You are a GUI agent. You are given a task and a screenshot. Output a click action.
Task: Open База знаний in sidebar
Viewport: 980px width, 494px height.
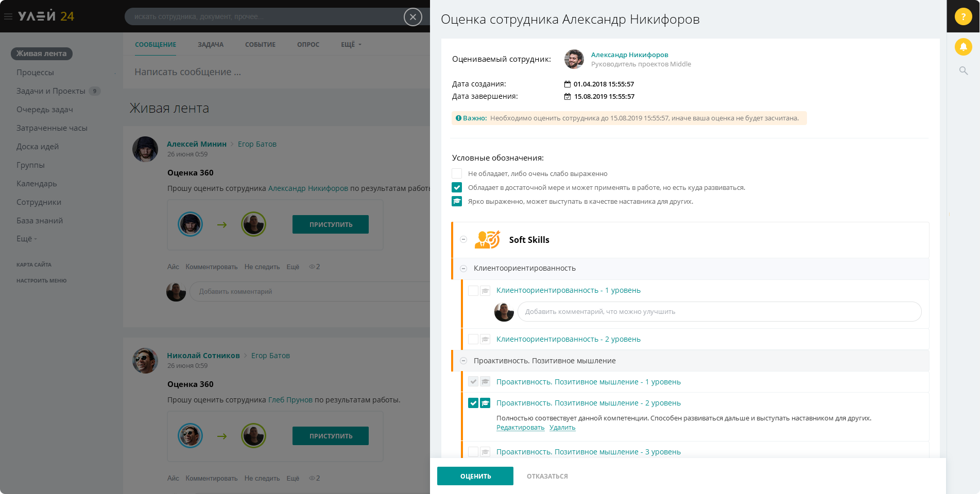40,221
